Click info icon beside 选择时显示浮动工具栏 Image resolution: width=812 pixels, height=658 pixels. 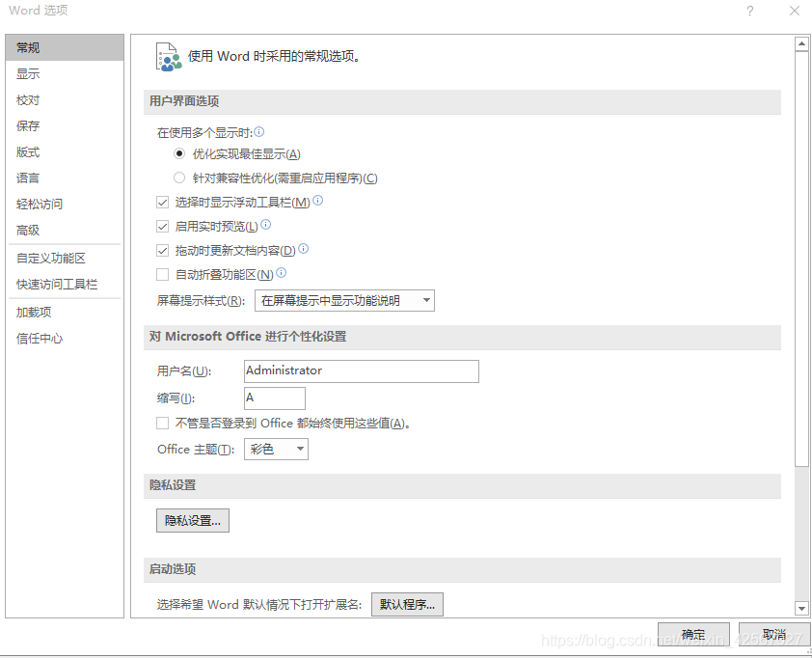pos(318,201)
